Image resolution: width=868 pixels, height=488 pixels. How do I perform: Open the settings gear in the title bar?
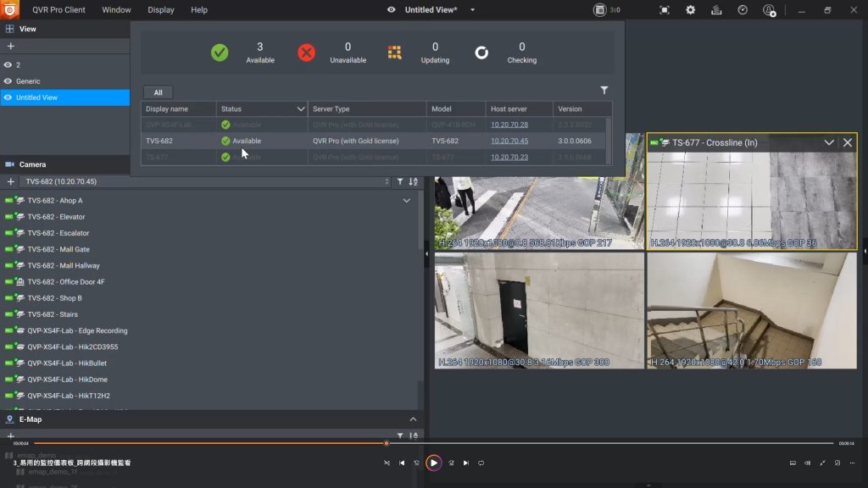[x=690, y=10]
